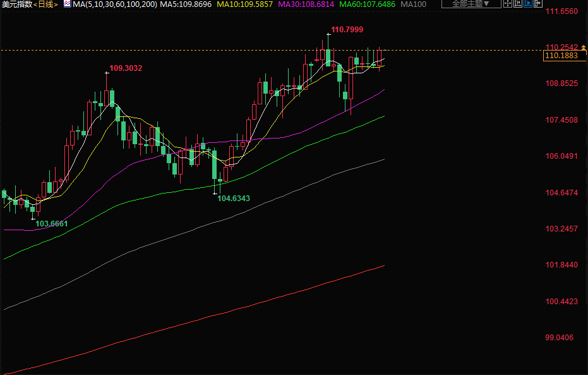The image size is (588, 375).
Task: Toggle the blue highlighted chart axis icon
Action: [528, 4]
